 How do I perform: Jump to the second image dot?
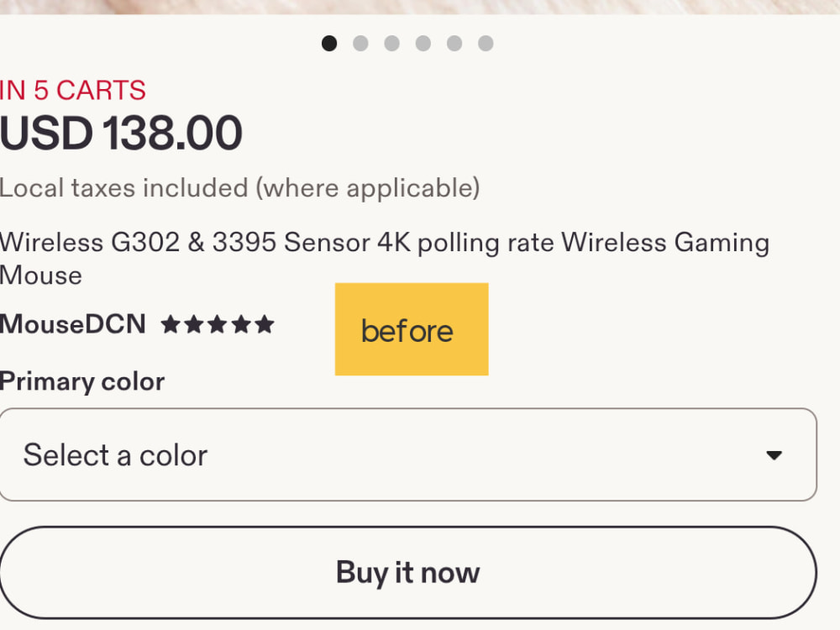tap(360, 44)
